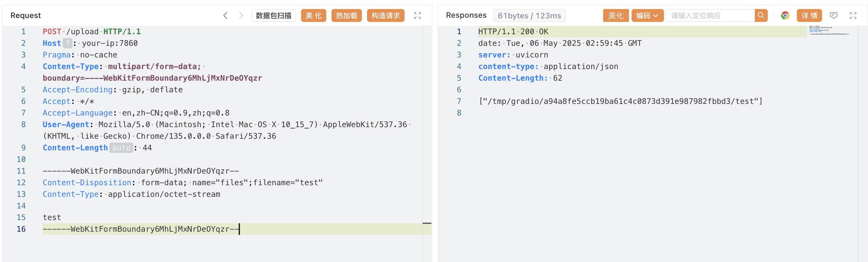Click the comment bubble icon
The height and width of the screenshot is (262, 868).
pyautogui.click(x=833, y=15)
